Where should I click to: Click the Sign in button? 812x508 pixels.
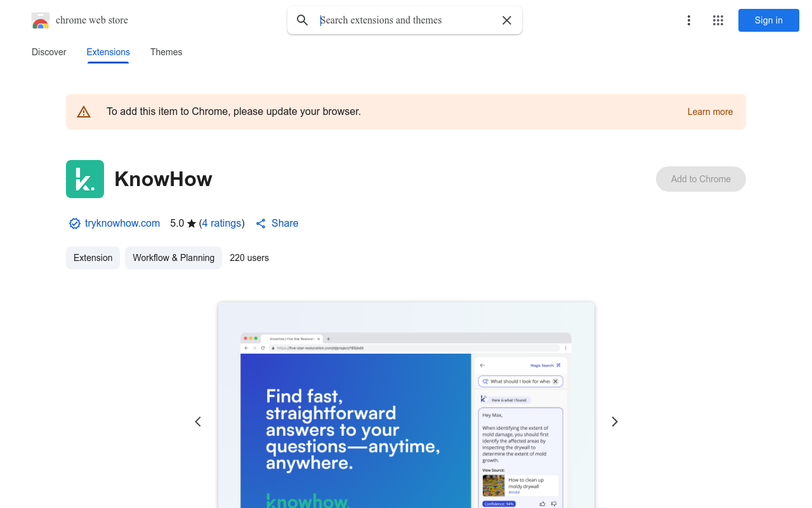tap(769, 20)
